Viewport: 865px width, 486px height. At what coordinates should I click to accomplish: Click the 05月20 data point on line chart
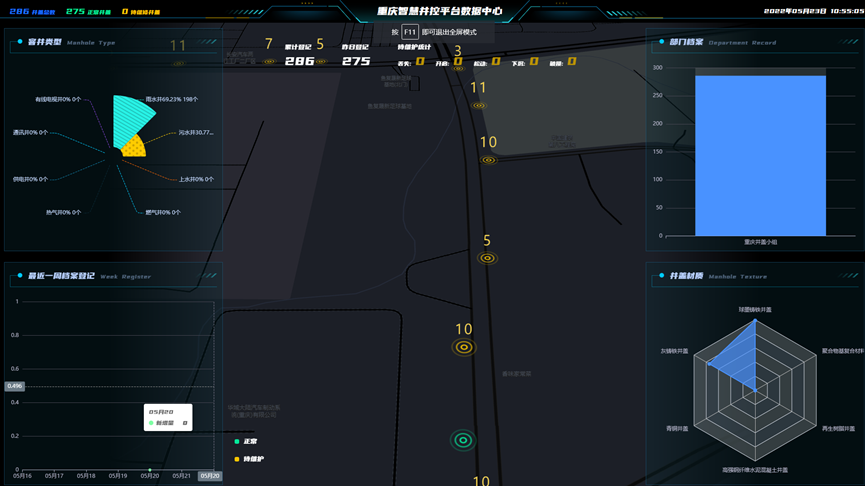pyautogui.click(x=150, y=469)
